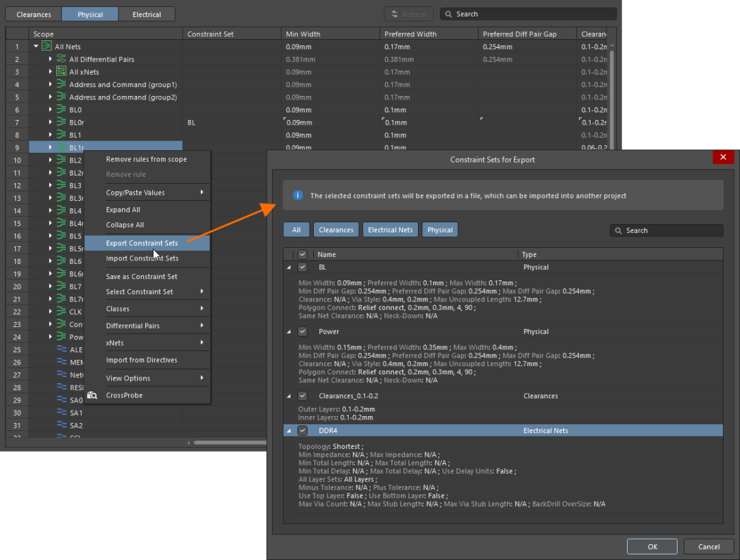The width and height of the screenshot is (740, 560).
Task: Click the CrossProbe camera icon in the menu
Action: (92, 395)
